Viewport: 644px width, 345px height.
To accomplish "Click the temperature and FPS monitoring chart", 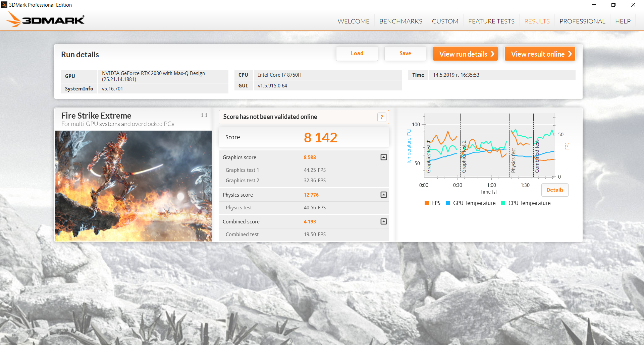I will click(489, 145).
